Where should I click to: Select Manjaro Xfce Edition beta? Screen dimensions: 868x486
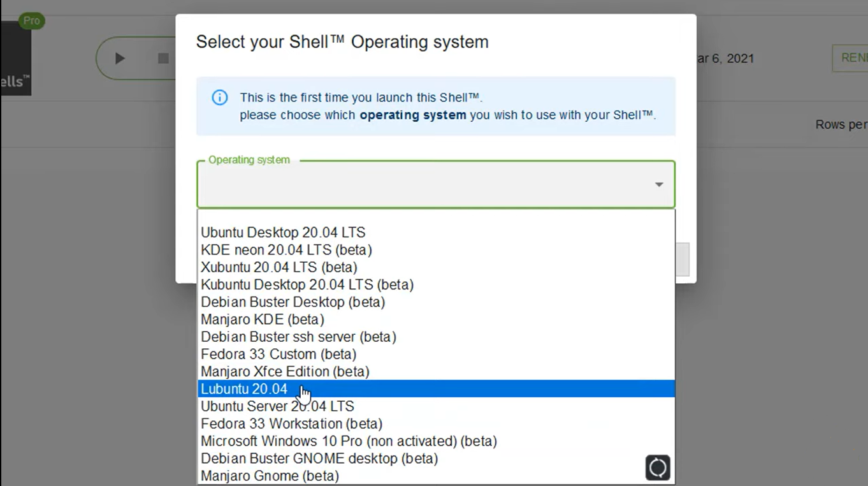coord(285,371)
